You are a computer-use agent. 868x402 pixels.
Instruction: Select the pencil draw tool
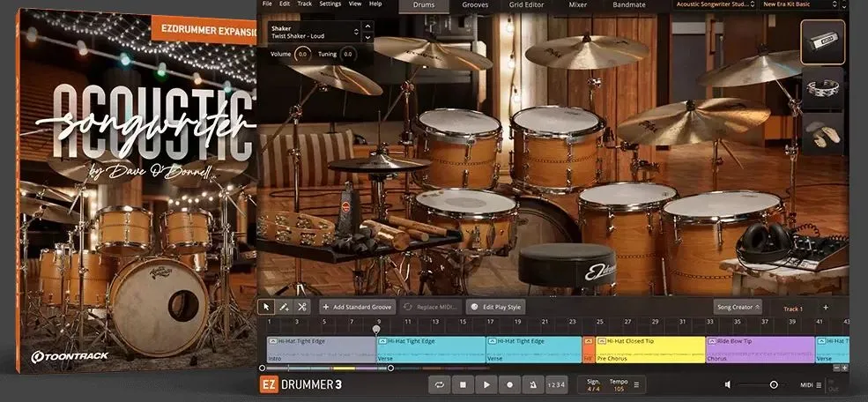pos(284,307)
